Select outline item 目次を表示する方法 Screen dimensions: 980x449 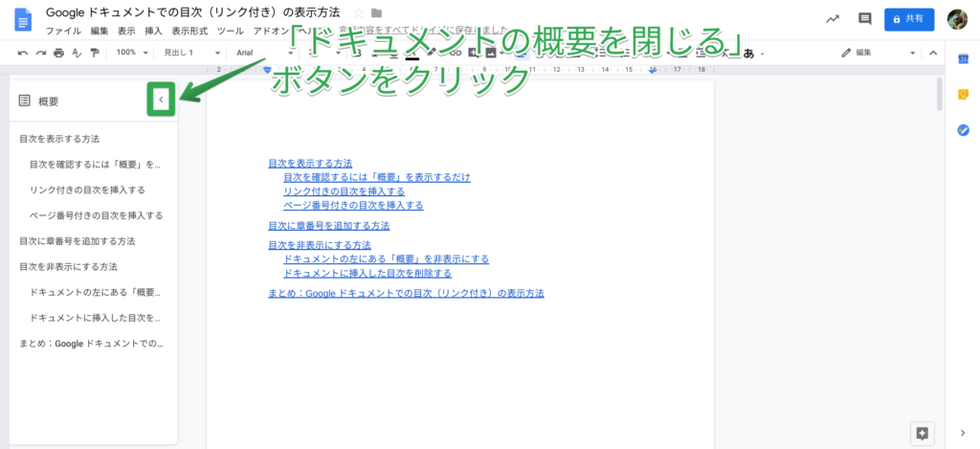tap(59, 139)
